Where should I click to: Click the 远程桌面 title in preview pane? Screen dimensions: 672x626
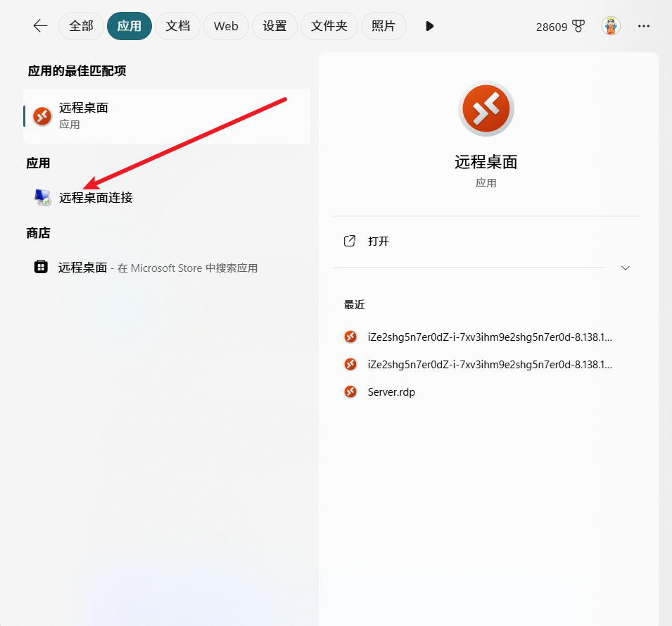pos(486,162)
